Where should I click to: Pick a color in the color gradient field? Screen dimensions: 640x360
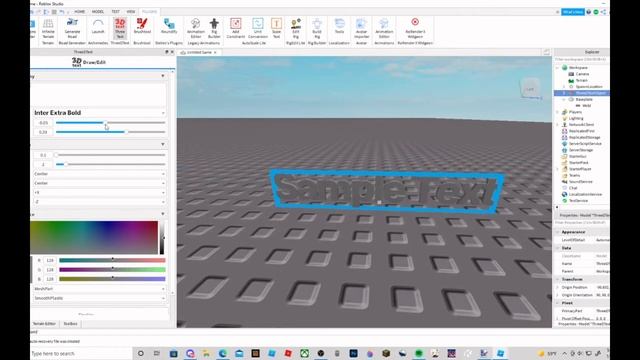tap(94, 238)
